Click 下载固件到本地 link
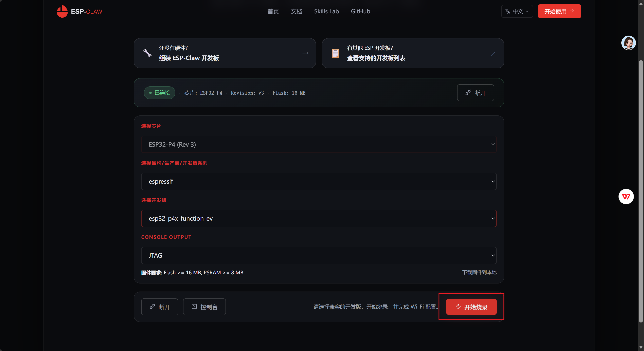Image resolution: width=644 pixels, height=351 pixels. pyautogui.click(x=479, y=272)
